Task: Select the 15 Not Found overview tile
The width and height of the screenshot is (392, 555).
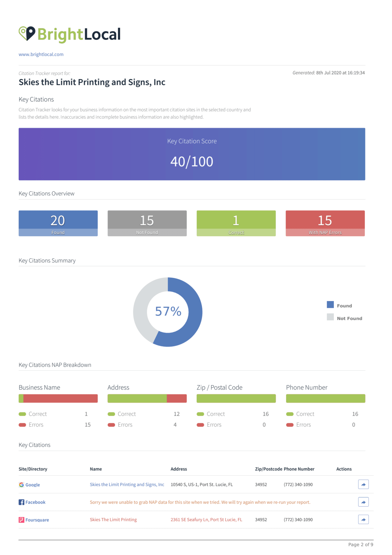Action: (147, 223)
